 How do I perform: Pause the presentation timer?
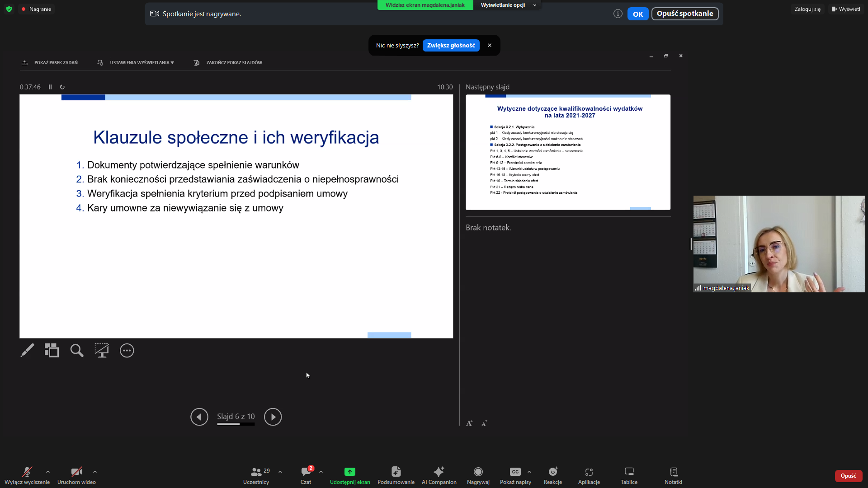click(x=50, y=87)
